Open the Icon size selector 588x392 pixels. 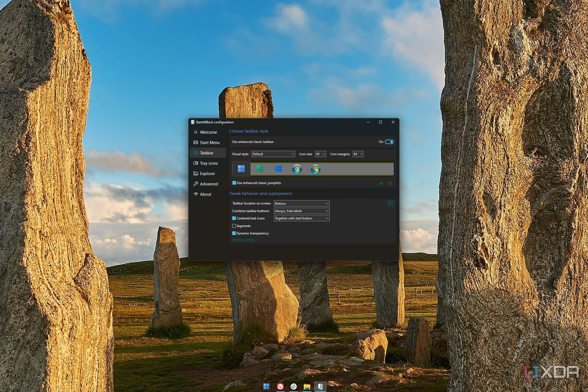(320, 154)
